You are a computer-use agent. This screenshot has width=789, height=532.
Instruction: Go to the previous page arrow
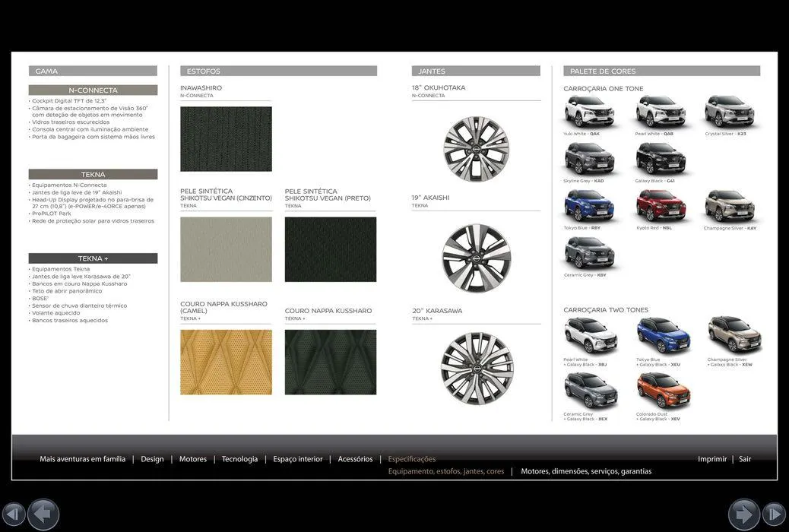coord(43,515)
